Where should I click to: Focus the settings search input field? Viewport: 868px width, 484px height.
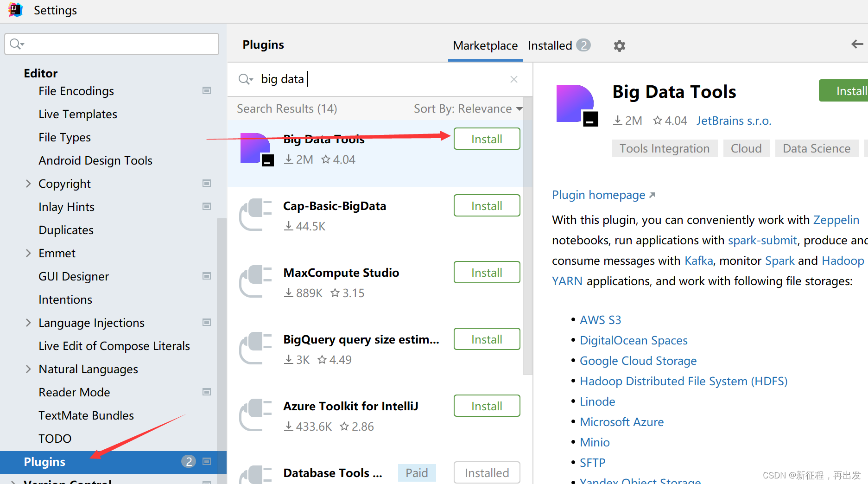[x=112, y=44]
